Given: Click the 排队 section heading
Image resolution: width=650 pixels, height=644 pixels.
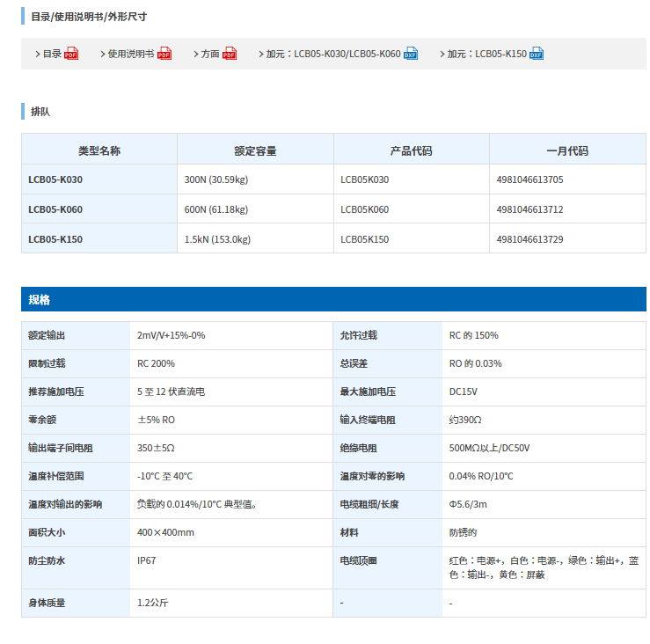Looking at the screenshot, I should [40, 112].
